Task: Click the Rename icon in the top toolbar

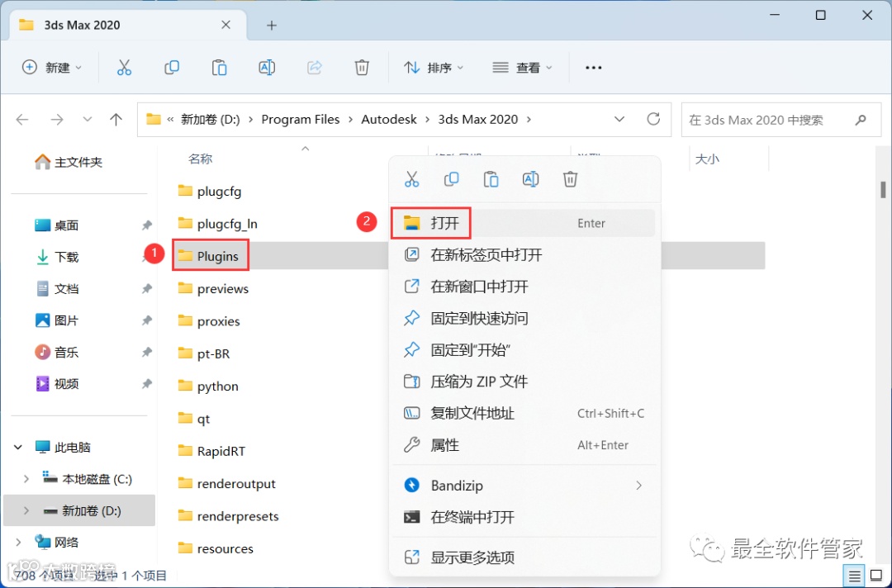Action: tap(267, 68)
